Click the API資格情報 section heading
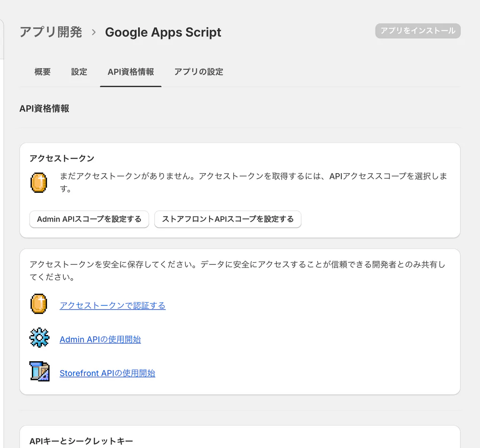 [45, 108]
